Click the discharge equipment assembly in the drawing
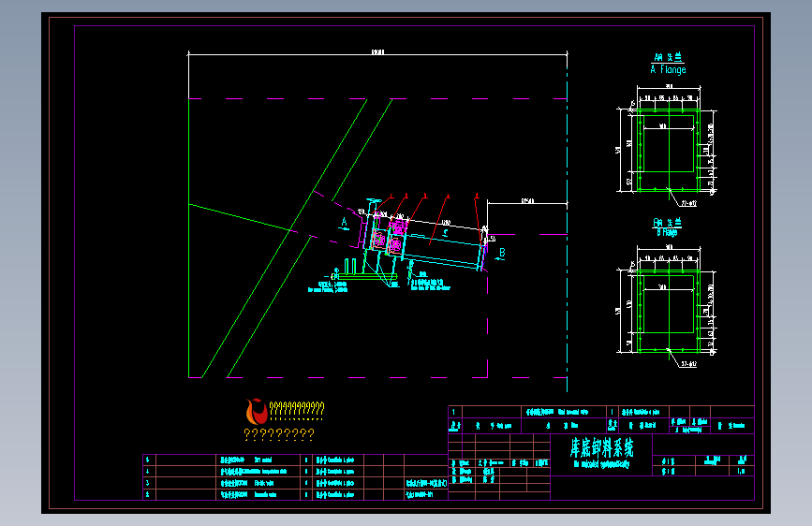This screenshot has height=526, width=812. pos(409,242)
